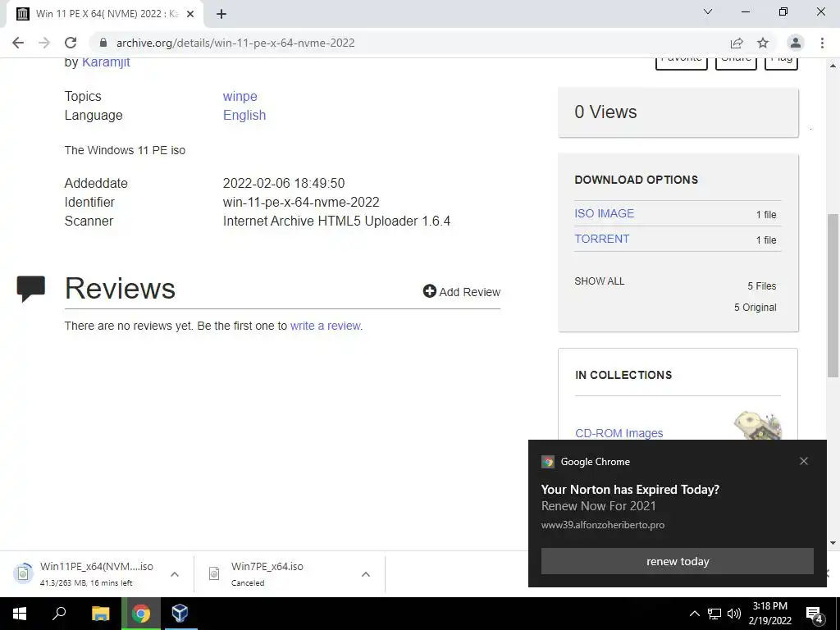Close the Google Chrome notification popup

tap(804, 461)
